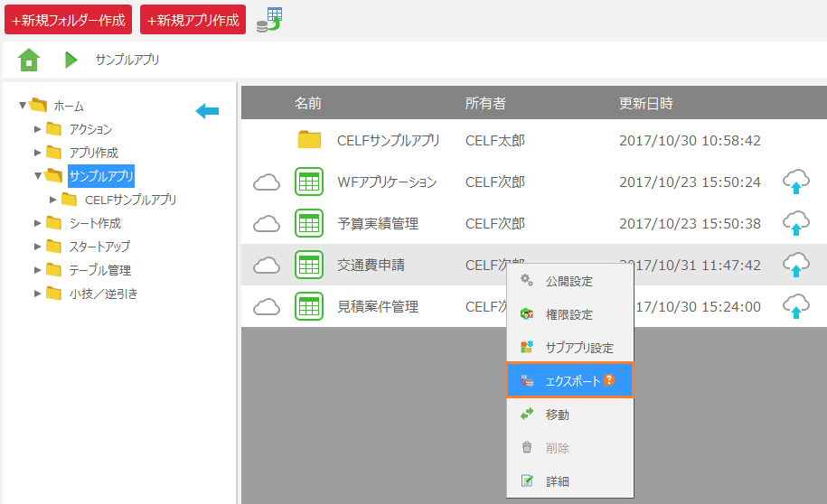Screen dimensions: 827x504
Task: Click date 2017/10/30 10:58:42
Action: click(x=690, y=141)
